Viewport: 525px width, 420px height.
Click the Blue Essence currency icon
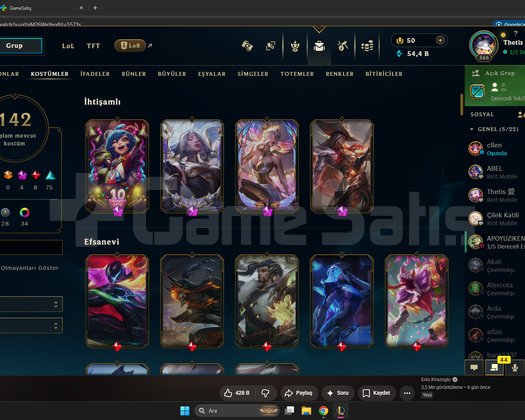pos(399,54)
